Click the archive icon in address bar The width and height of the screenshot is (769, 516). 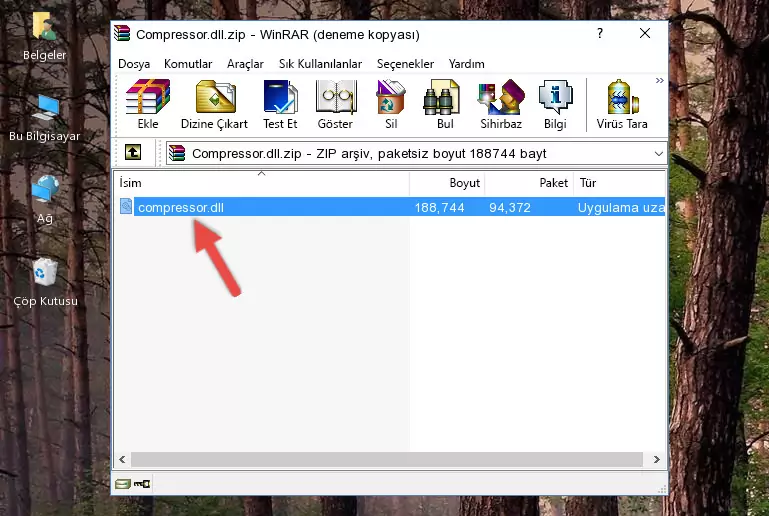click(177, 154)
